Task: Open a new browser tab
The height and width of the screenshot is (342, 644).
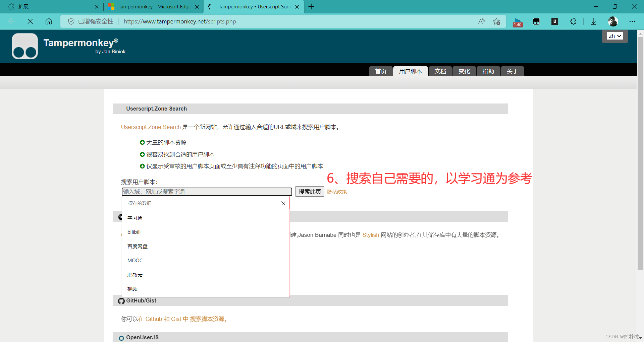Action: 311,7
